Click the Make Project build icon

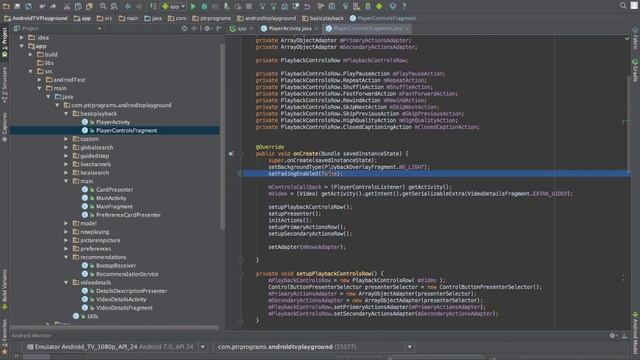coord(153,6)
